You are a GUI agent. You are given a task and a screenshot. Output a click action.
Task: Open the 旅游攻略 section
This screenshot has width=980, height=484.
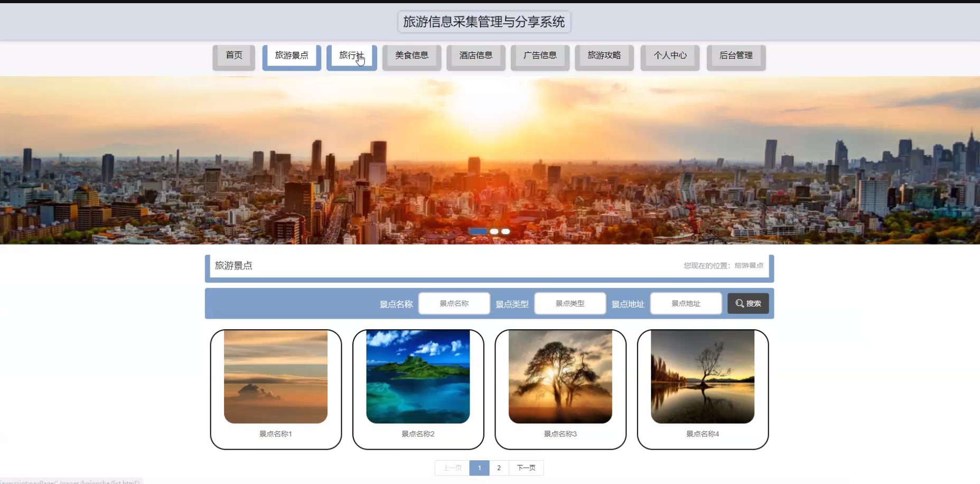pos(604,55)
